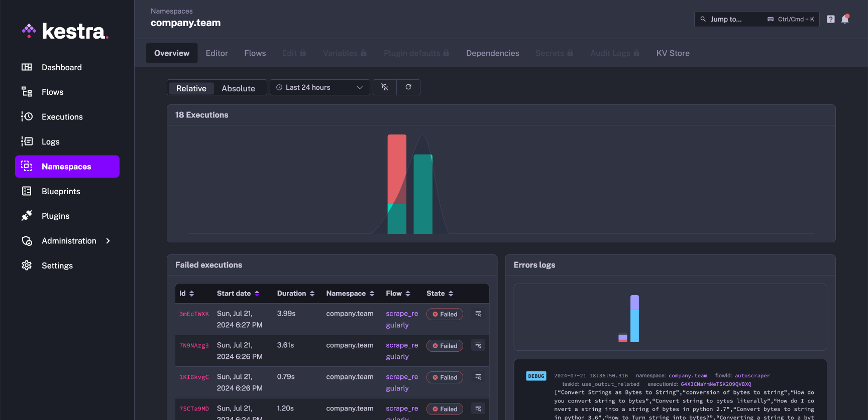868x420 pixels.
Task: Open the KV Store tab
Action: coord(673,53)
